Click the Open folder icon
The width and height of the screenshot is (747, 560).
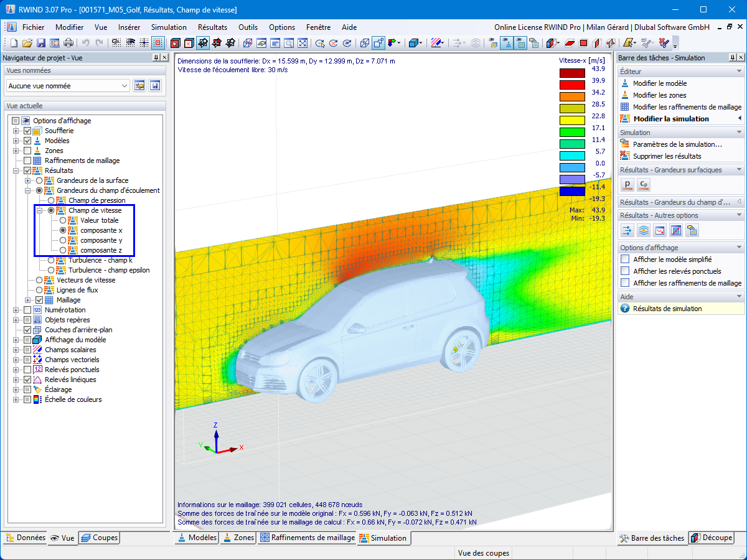(27, 43)
